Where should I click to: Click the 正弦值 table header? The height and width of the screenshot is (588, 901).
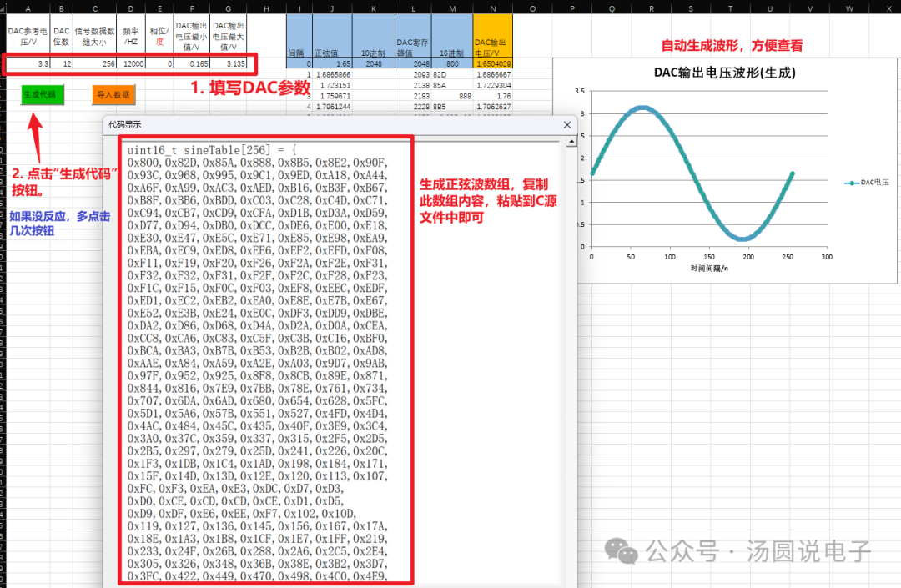[x=332, y=36]
